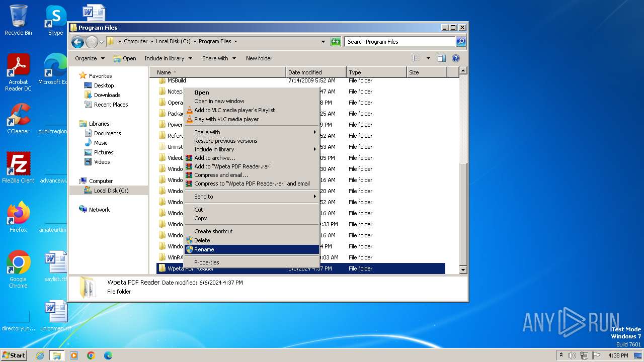Image resolution: width=644 pixels, height=362 pixels.
Task: Click the Help question mark icon
Action: pyautogui.click(x=456, y=58)
